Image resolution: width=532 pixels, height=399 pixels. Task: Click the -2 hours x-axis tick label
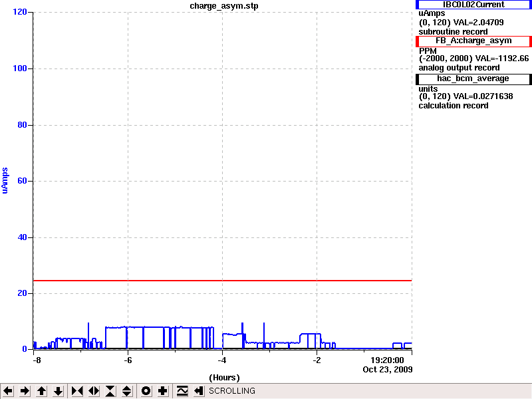[317, 360]
